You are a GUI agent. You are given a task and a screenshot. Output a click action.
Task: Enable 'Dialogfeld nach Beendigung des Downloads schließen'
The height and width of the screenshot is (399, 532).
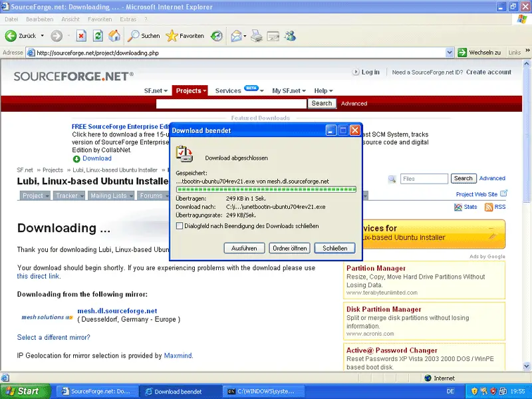[x=180, y=226]
